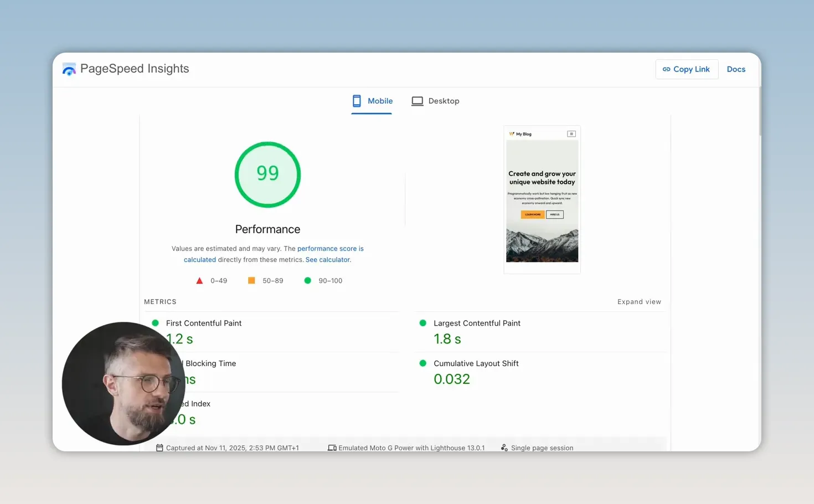Screen dimensions: 814x504
Task: Click the Blocking Time metric label
Action: [x=210, y=363]
